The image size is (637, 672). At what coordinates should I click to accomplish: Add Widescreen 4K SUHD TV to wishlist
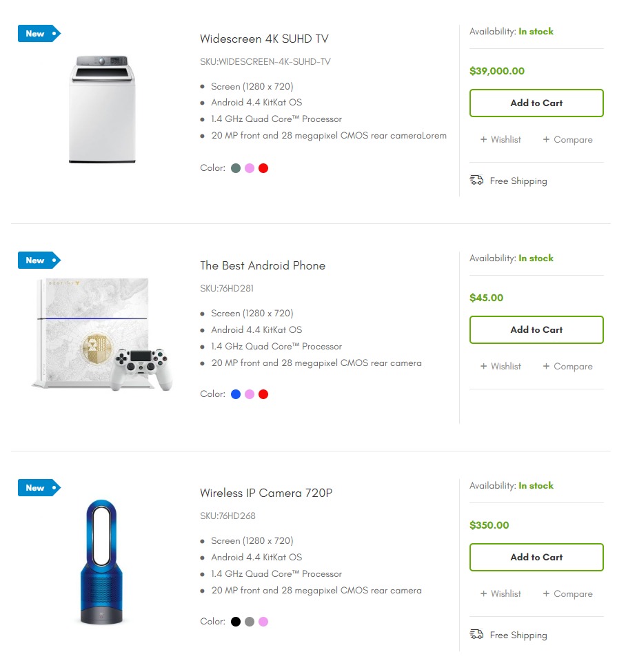click(501, 140)
